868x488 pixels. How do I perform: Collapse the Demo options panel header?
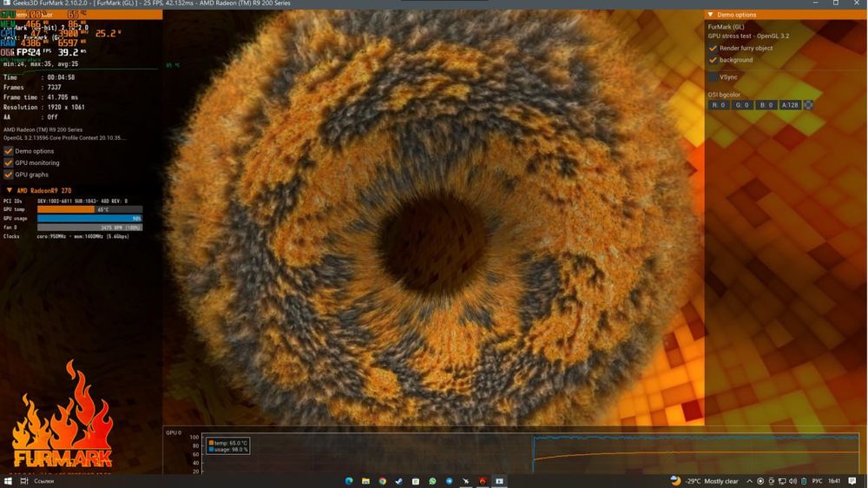(710, 15)
